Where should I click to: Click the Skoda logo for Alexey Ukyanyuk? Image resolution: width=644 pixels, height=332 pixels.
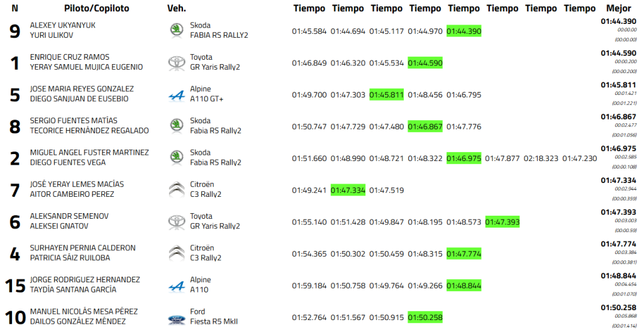tap(177, 30)
